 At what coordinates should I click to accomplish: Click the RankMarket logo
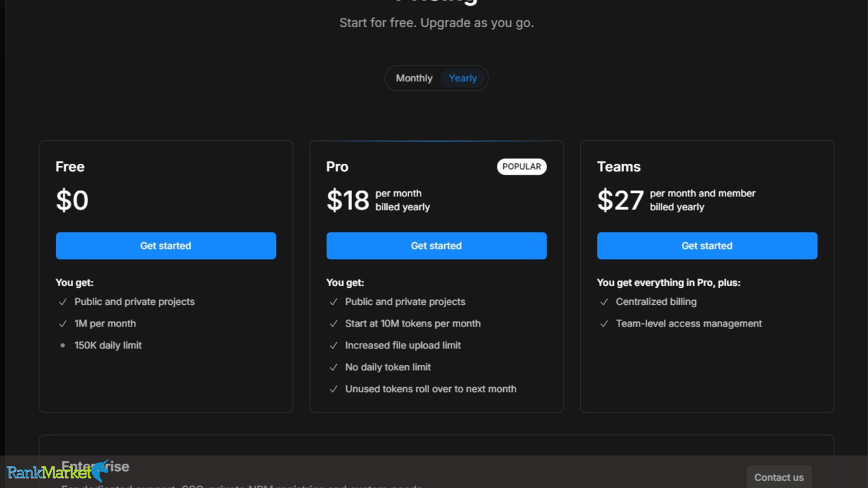(58, 472)
